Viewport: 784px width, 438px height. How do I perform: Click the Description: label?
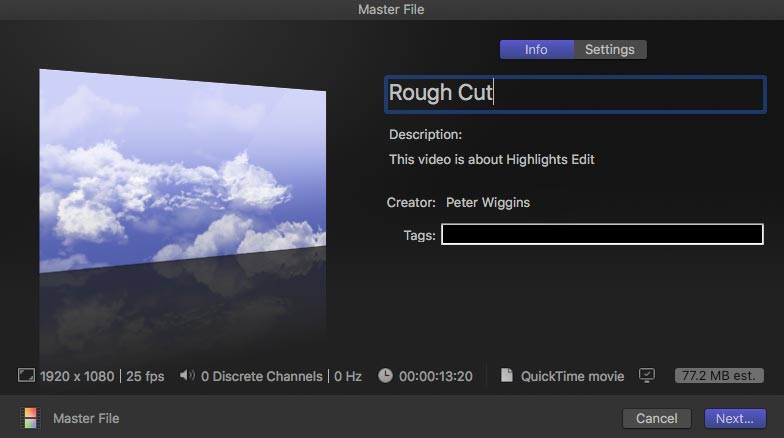426,134
